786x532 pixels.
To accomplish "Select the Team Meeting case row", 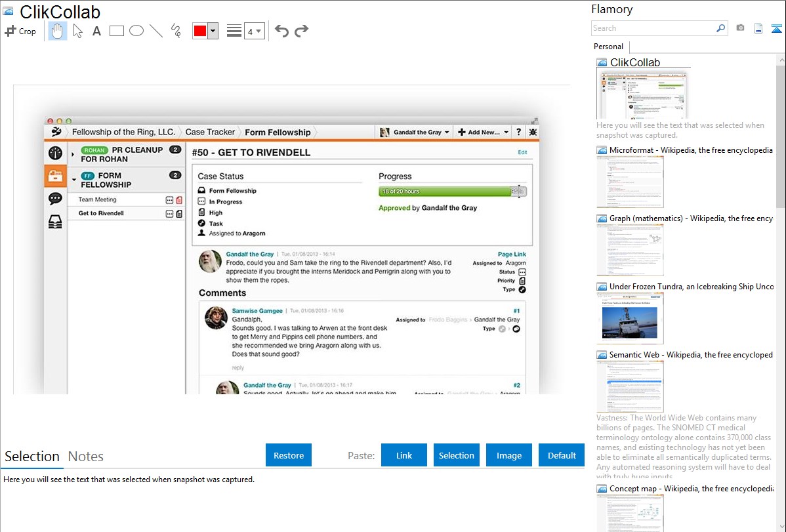I will point(127,199).
